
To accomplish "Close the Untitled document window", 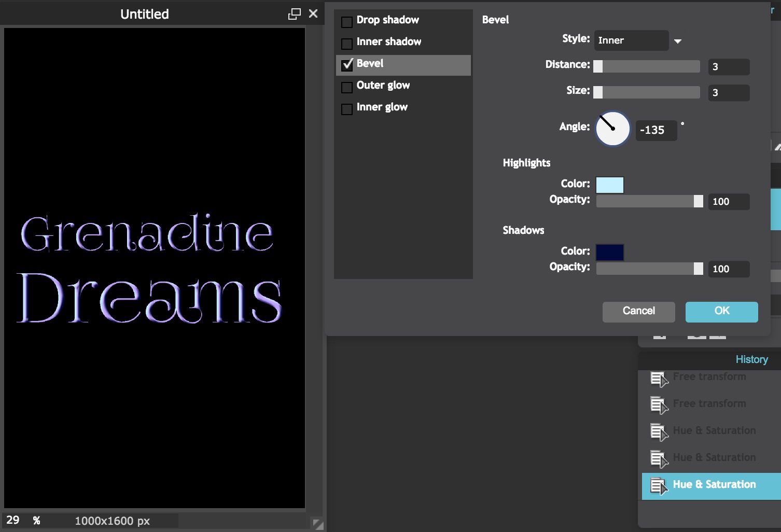I will coord(313,13).
